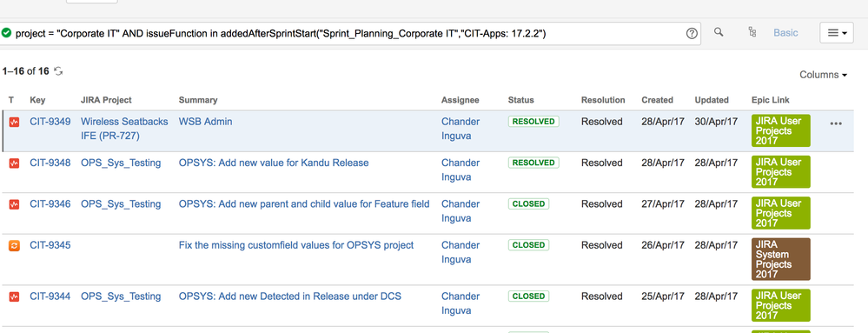868x333 pixels.
Task: Click the issue type icon for CIT-9344
Action: [x=15, y=297]
